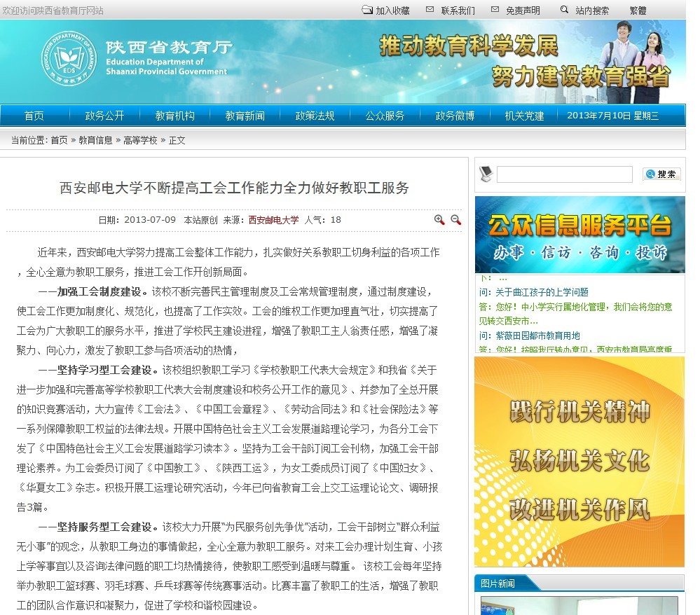
Task: Follow the 西安邮电大学 source link
Action: click(x=273, y=220)
